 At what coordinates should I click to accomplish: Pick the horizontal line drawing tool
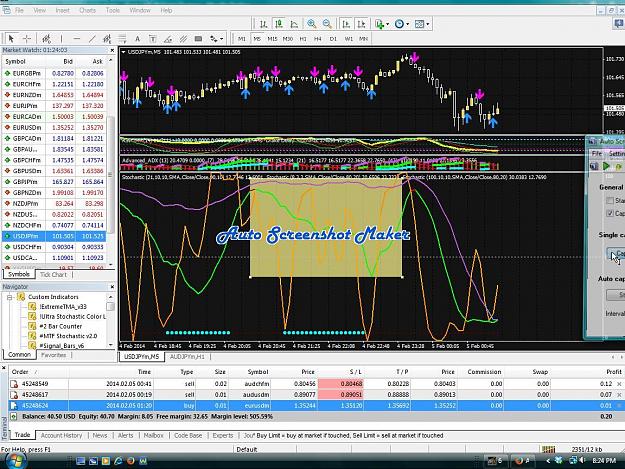click(x=77, y=39)
